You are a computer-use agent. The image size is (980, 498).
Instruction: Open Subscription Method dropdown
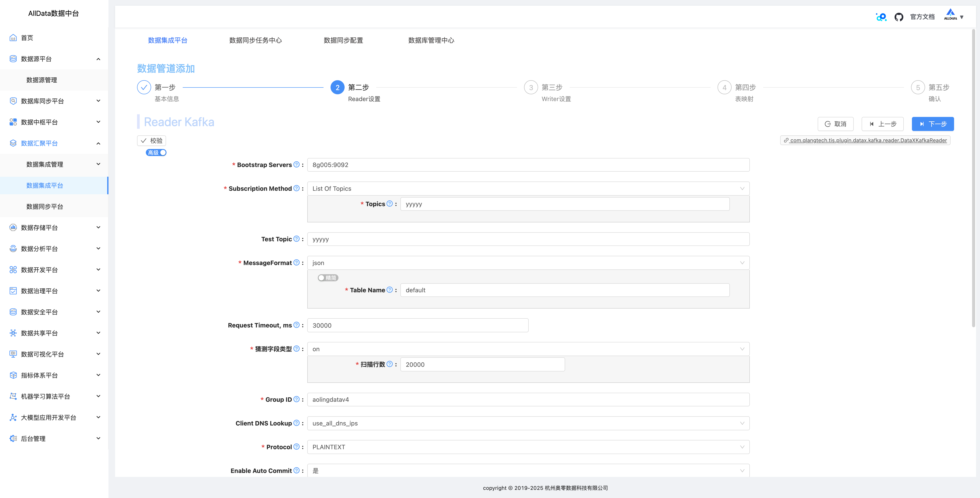coord(528,189)
